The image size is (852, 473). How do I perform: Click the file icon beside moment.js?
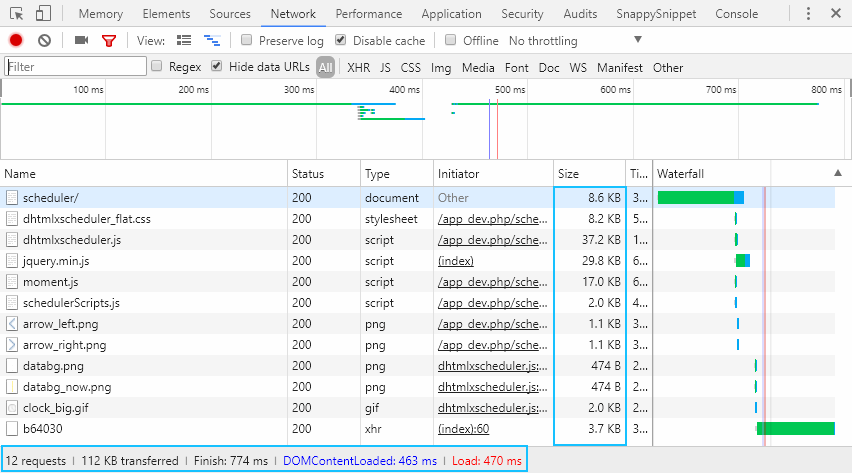[12, 282]
